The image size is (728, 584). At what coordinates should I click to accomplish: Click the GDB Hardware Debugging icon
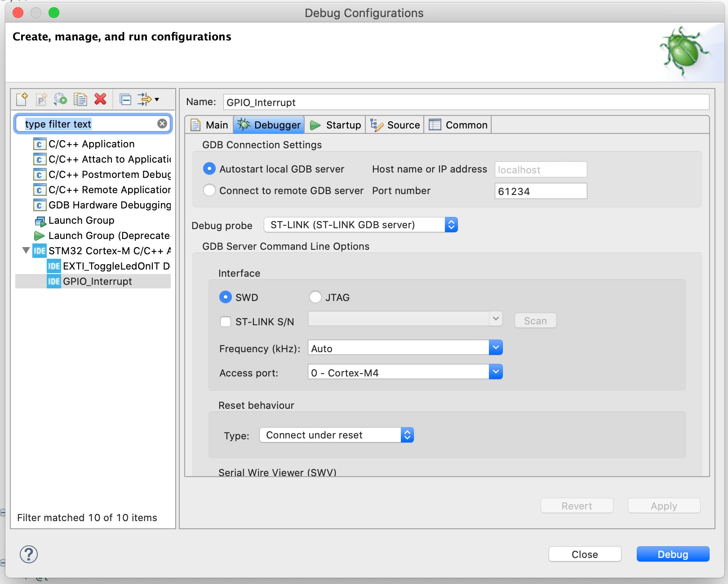40,205
